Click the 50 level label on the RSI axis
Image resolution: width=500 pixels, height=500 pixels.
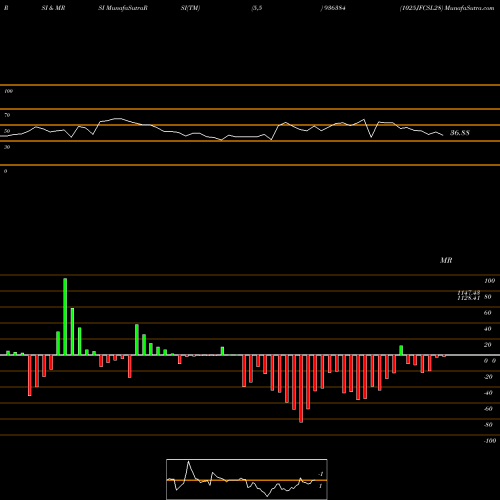click(x=7, y=131)
